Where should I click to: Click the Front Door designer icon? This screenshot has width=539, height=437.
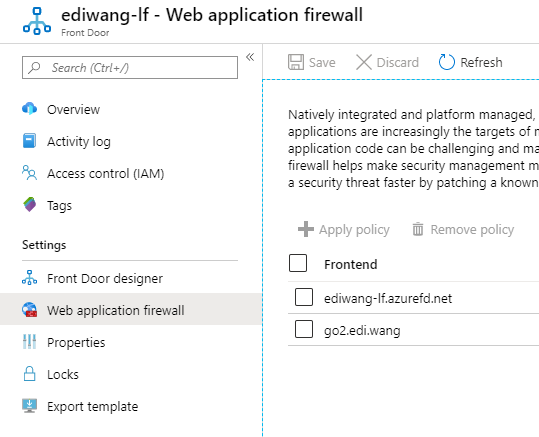(x=30, y=278)
